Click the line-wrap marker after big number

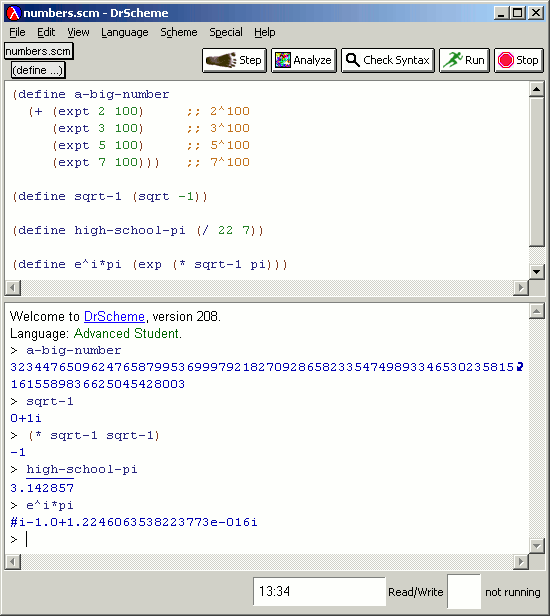520,367
